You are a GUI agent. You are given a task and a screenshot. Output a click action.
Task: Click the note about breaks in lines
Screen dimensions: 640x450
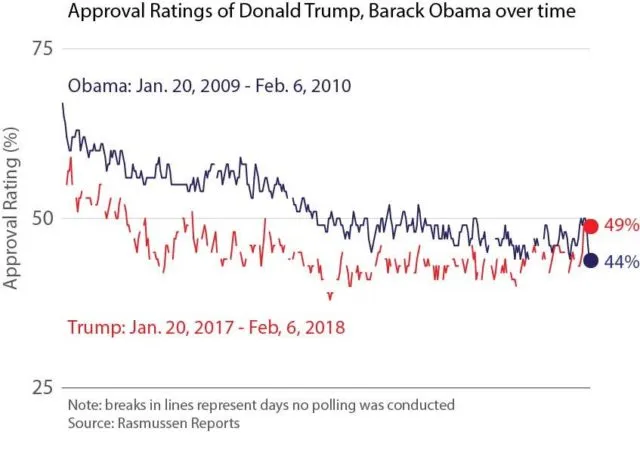[x=261, y=405]
